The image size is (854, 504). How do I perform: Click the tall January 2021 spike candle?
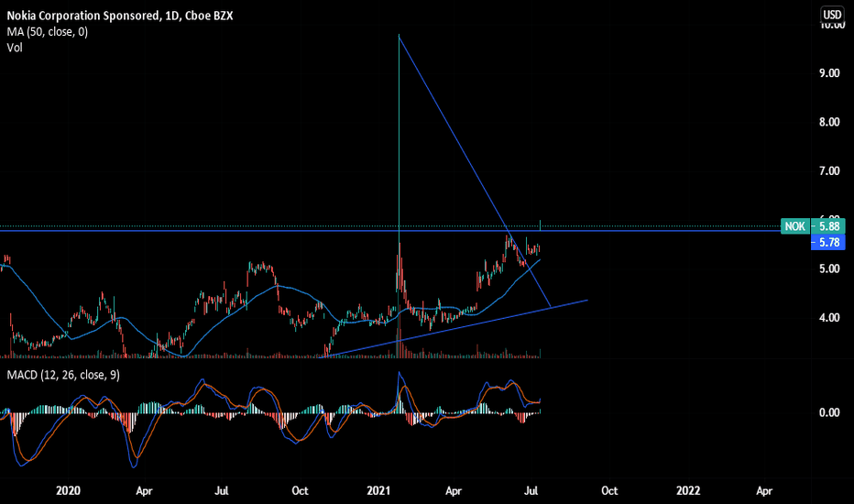400,163
